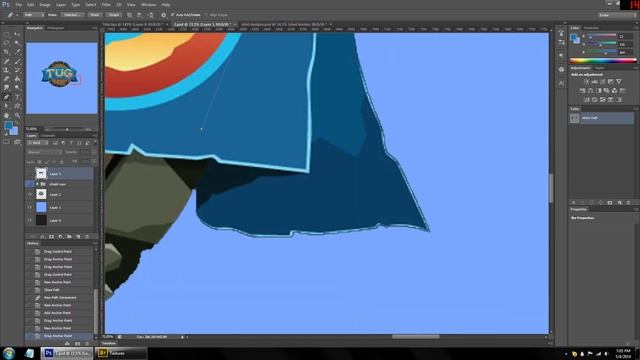Image resolution: width=640 pixels, height=360 pixels.
Task: Click the color spectrum ramp bar
Action: [603, 60]
